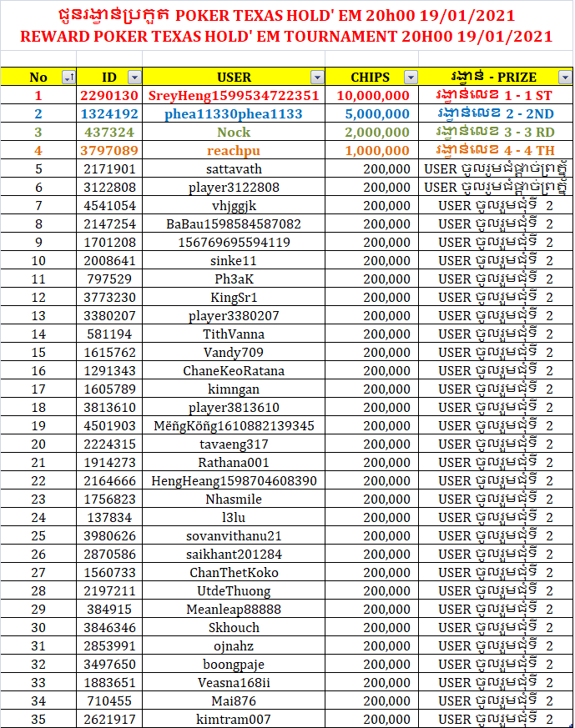Viewport: 575px width, 728px height.
Task: Select username TithVanna
Action: pos(234,334)
